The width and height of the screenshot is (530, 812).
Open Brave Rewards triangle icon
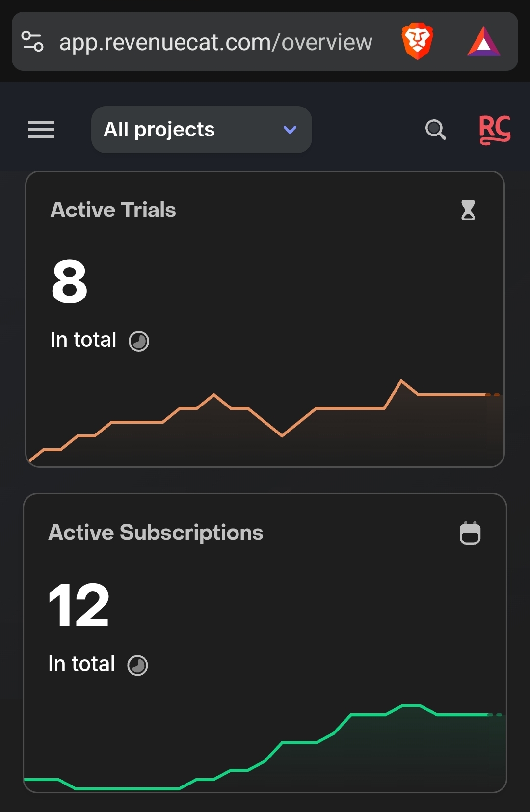coord(483,41)
